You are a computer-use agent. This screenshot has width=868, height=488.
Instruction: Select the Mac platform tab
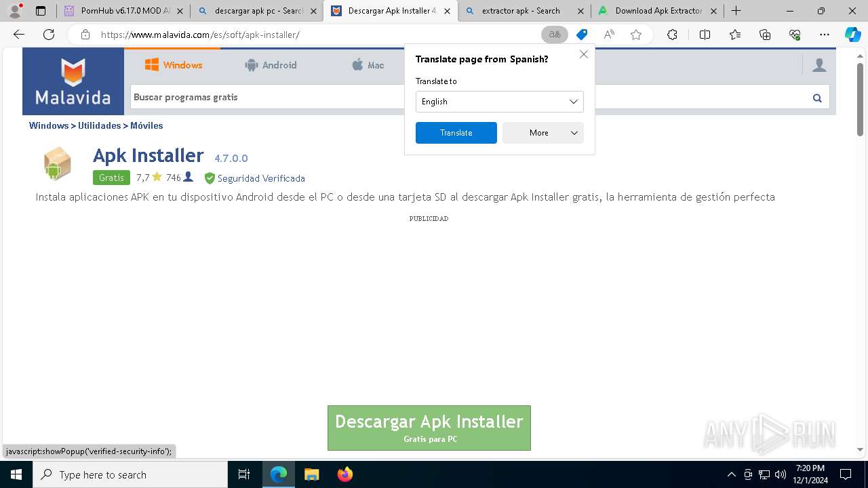point(368,65)
